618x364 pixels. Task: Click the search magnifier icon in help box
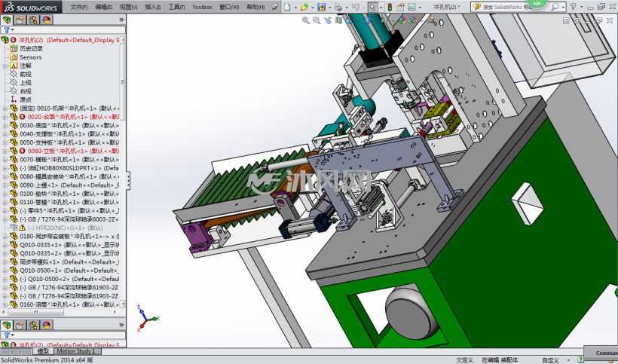[555, 7]
